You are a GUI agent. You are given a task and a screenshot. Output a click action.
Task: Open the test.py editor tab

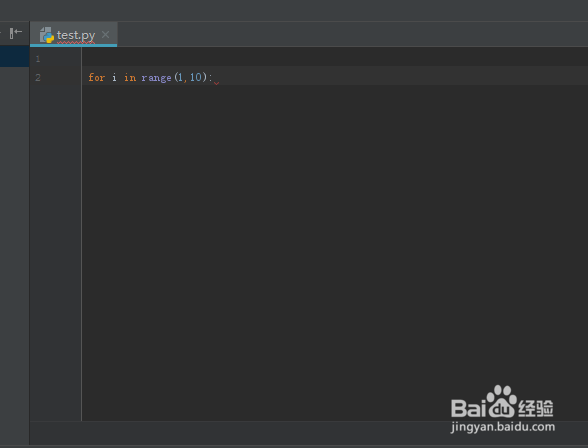coord(75,35)
